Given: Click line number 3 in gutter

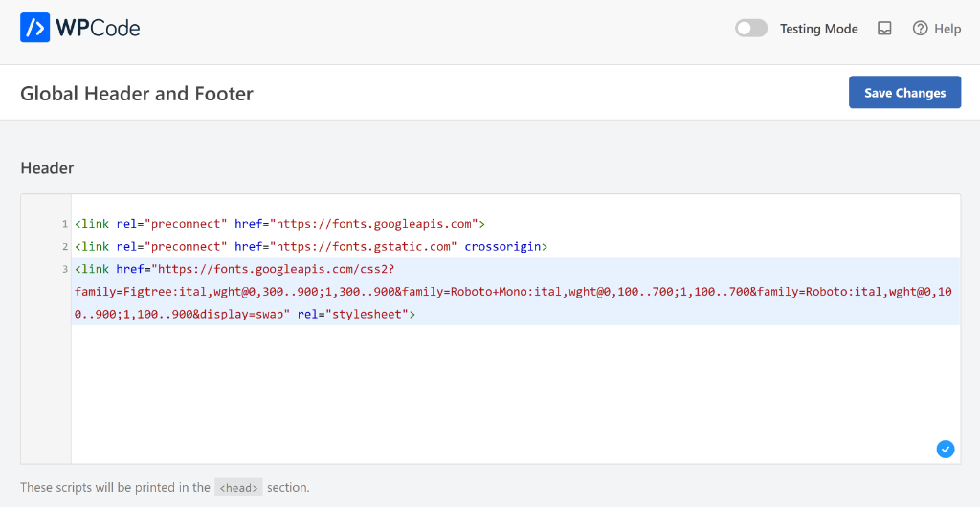Looking at the screenshot, I should pos(64,269).
